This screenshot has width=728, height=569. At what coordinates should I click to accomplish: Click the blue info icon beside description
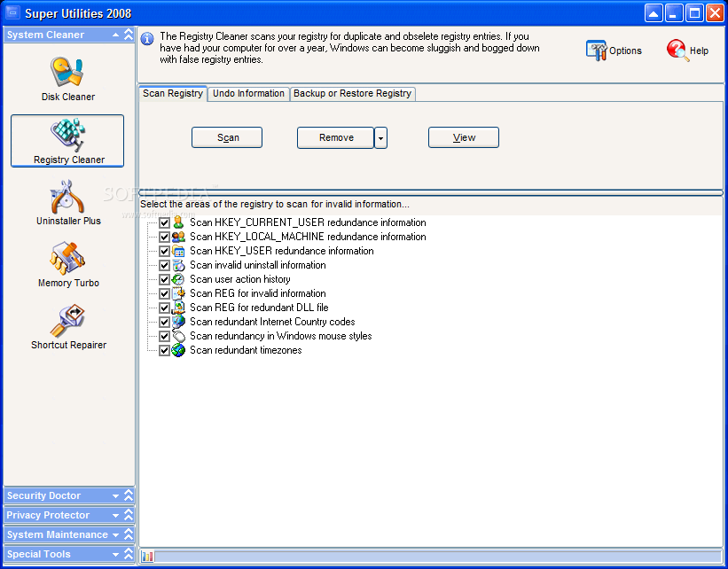tap(147, 38)
